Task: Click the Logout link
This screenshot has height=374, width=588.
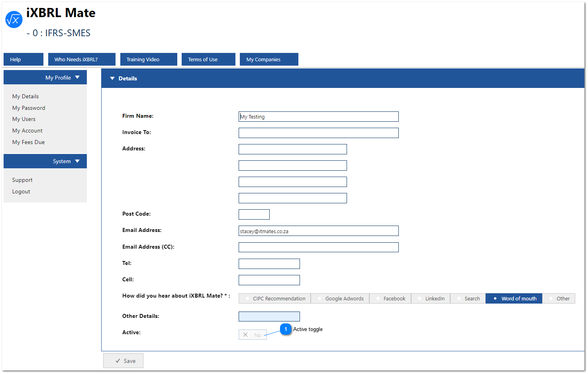Action: coord(21,191)
